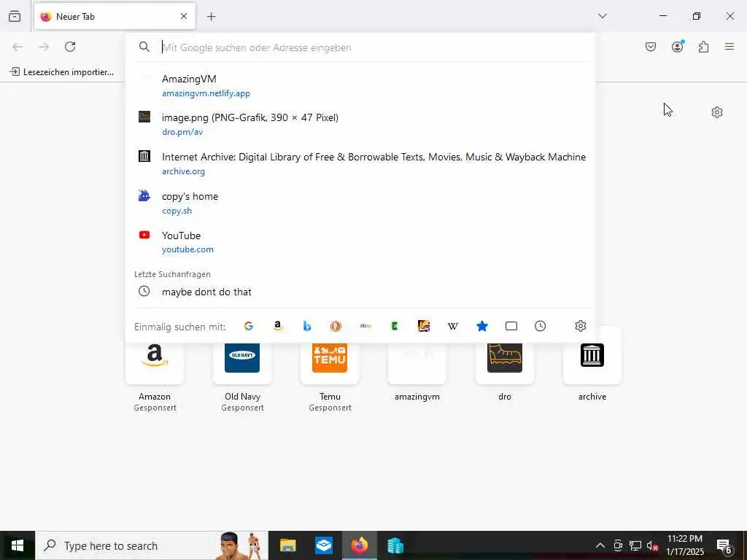Click the taskbar 'Type here to search' box

tap(152, 545)
